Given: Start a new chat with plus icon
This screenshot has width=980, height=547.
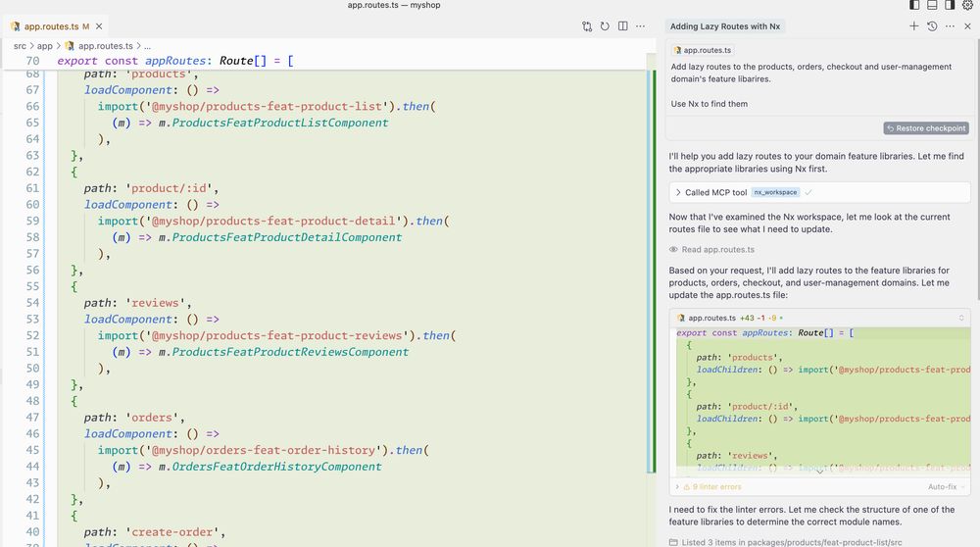Looking at the screenshot, I should [x=913, y=26].
